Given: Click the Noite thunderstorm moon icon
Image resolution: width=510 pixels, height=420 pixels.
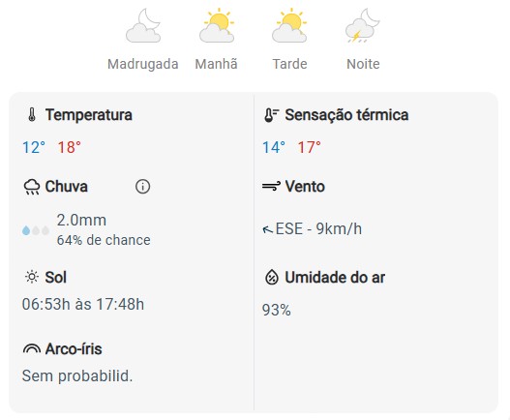Looking at the screenshot, I should click(x=363, y=26).
